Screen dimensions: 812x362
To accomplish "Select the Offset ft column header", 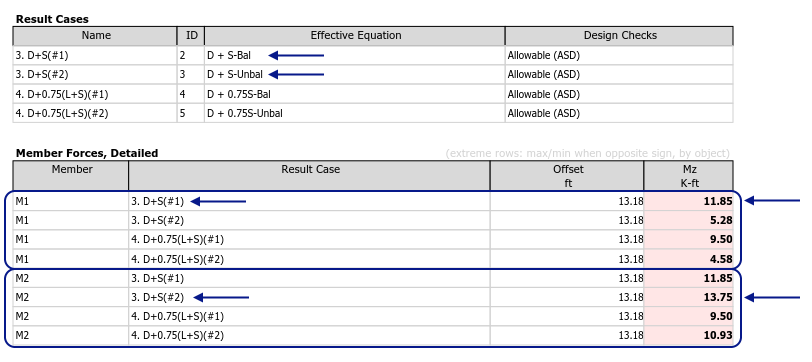I will (568, 176).
